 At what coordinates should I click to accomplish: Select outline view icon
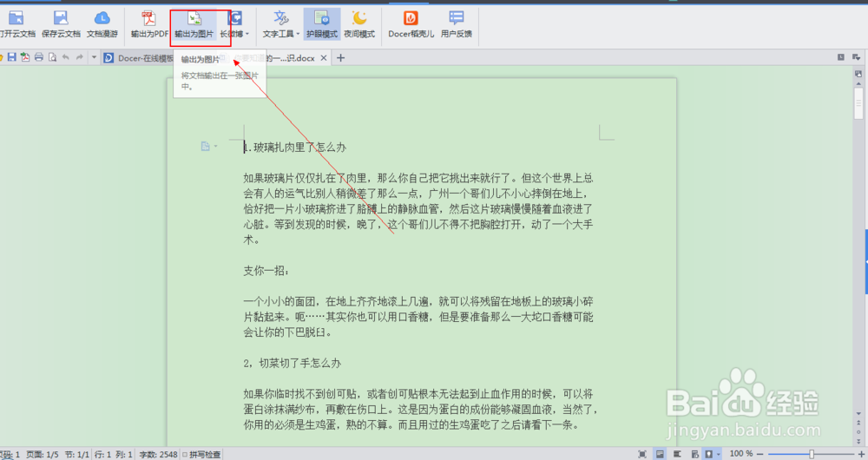point(677,454)
